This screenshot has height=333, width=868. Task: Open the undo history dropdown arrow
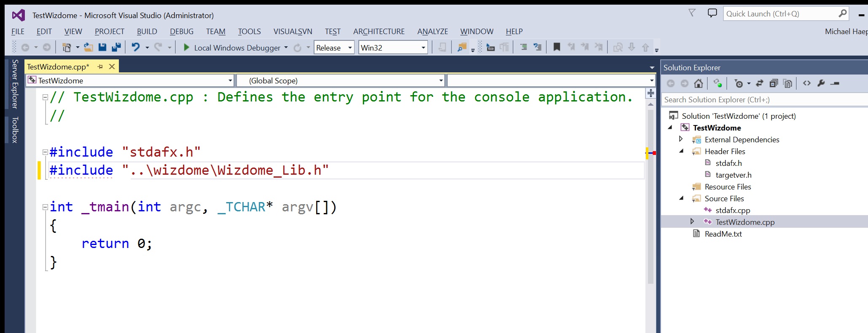(147, 48)
